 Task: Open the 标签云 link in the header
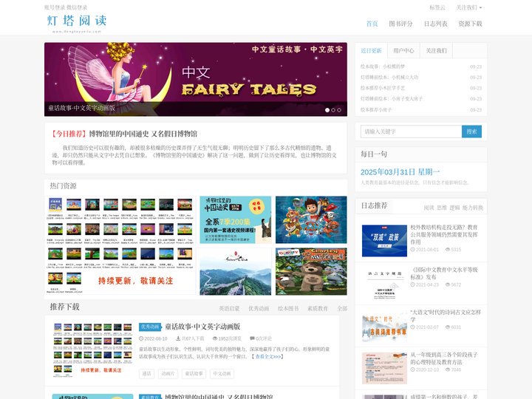pos(437,7)
